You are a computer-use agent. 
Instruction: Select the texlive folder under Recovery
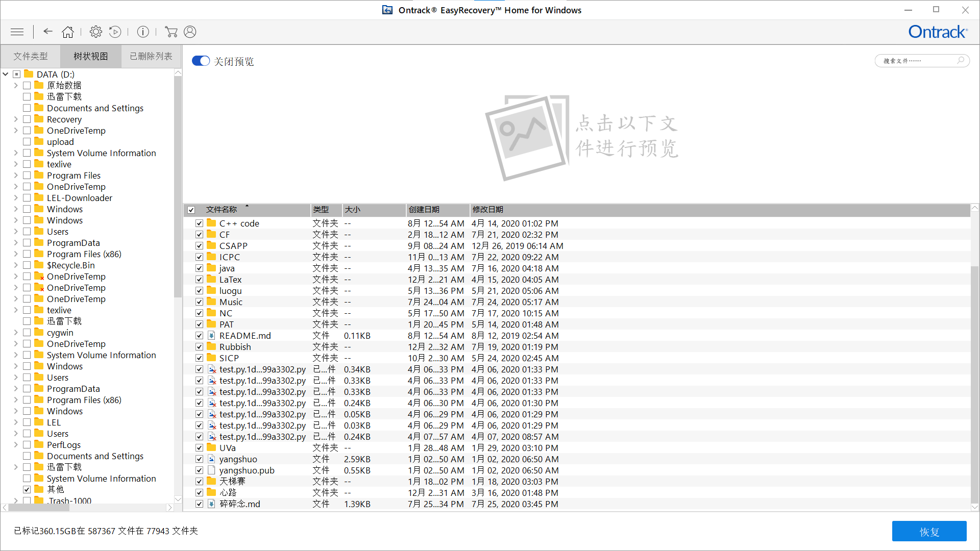(x=59, y=164)
